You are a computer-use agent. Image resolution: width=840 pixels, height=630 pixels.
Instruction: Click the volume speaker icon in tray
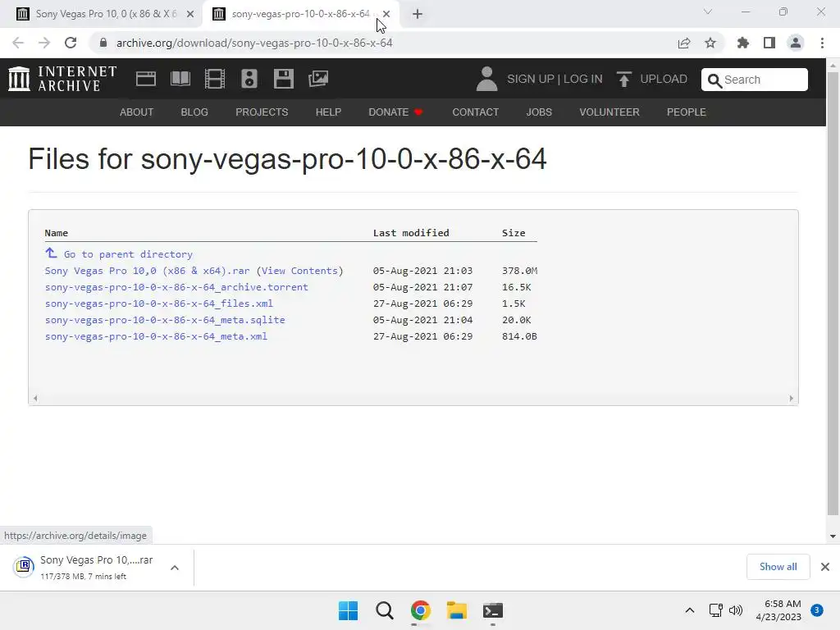[736, 610]
